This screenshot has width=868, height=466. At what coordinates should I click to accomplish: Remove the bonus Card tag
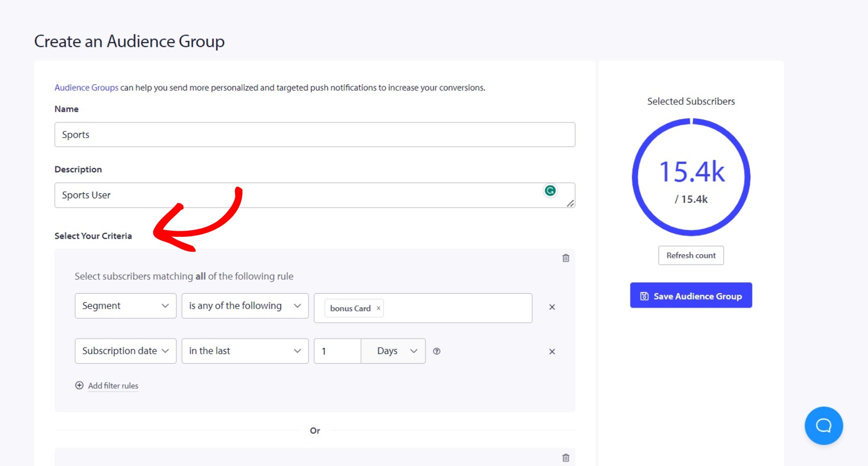click(378, 308)
